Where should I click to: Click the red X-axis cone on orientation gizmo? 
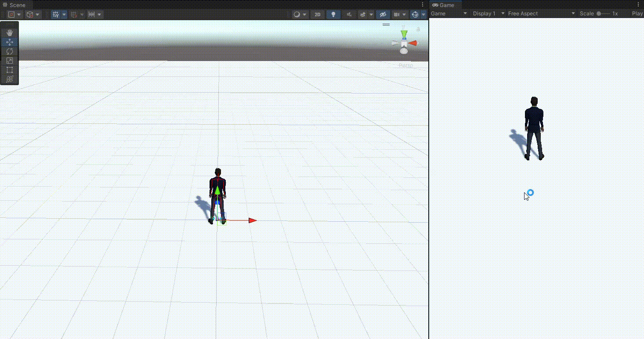(413, 43)
